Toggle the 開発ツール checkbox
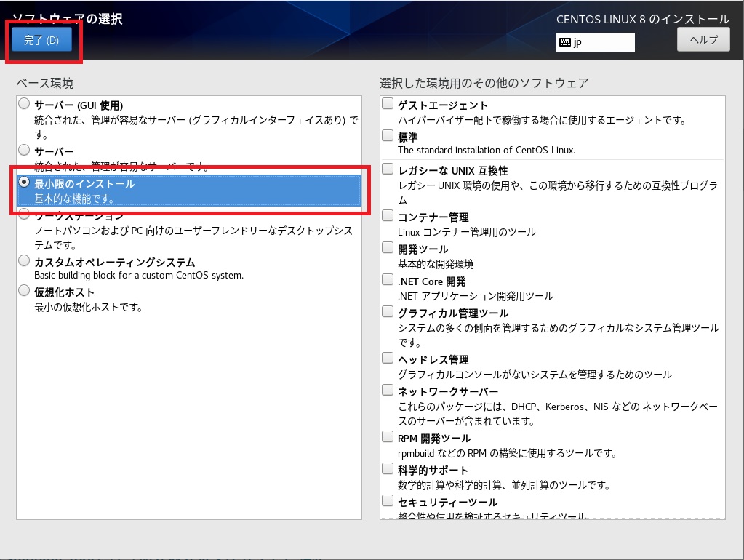 click(388, 248)
